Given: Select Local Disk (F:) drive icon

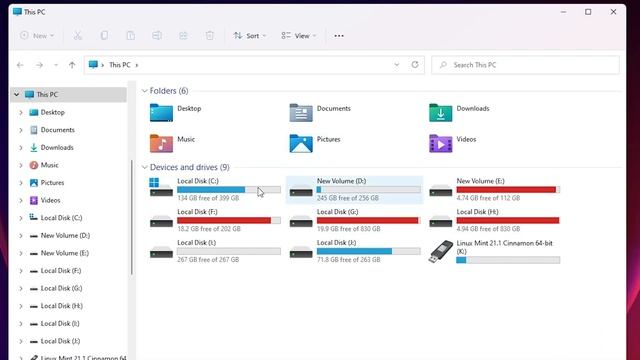Looking at the screenshot, I should click(161, 221).
